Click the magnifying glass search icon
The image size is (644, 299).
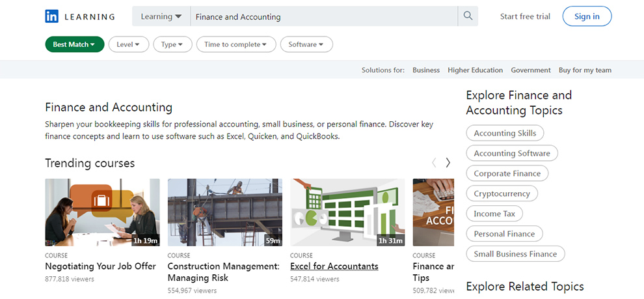[x=468, y=16]
